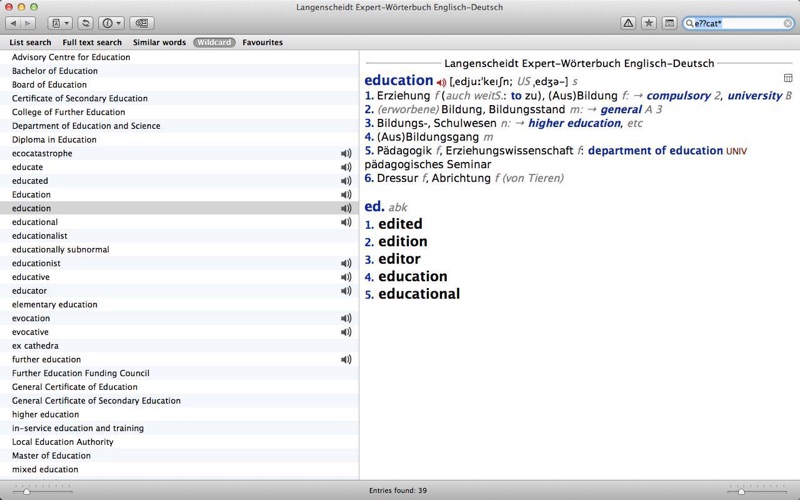This screenshot has height=500, width=800.
Task: Click the refresh arrows toolbar icon
Action: [86, 23]
